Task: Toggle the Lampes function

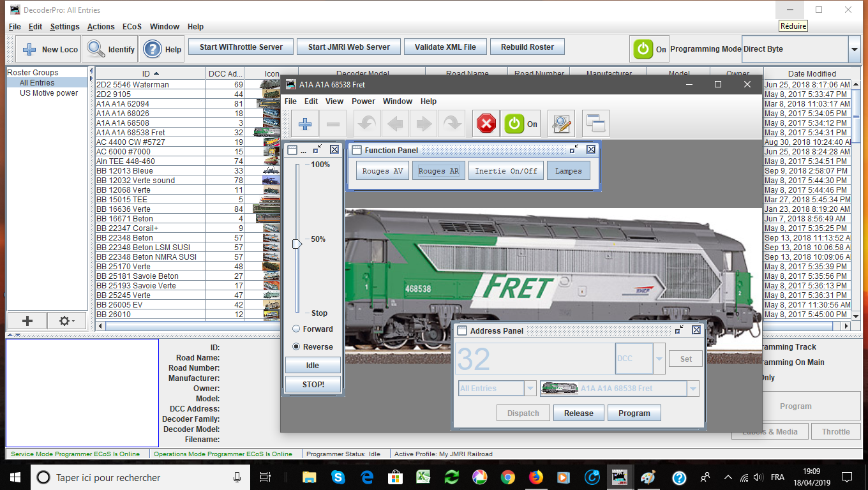Action: click(x=568, y=171)
